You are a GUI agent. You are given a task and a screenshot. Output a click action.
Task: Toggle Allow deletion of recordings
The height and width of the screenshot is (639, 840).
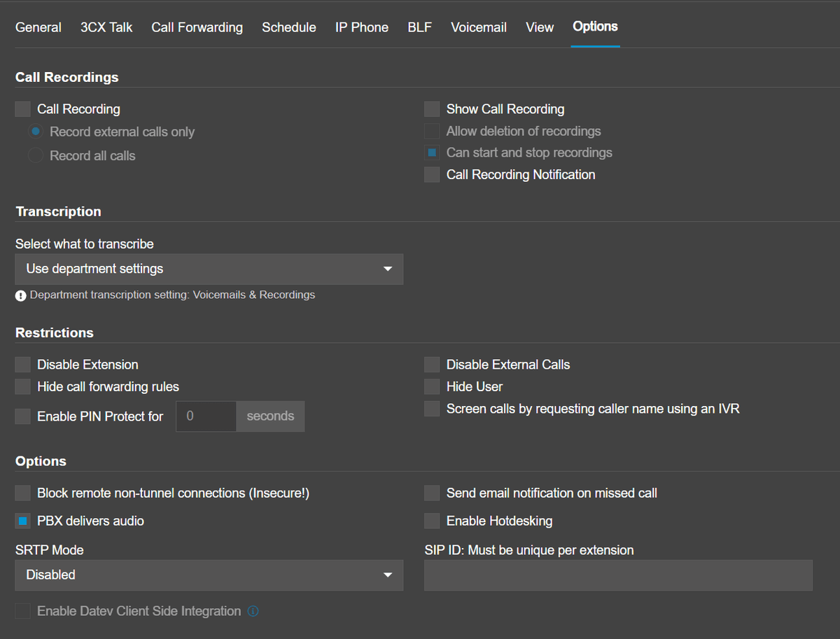point(432,131)
